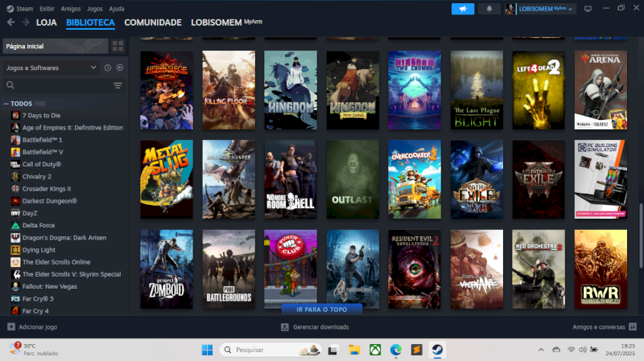Open the LOBISOMEM account dropdown
The height and width of the screenshot is (361, 644).
[542, 9]
